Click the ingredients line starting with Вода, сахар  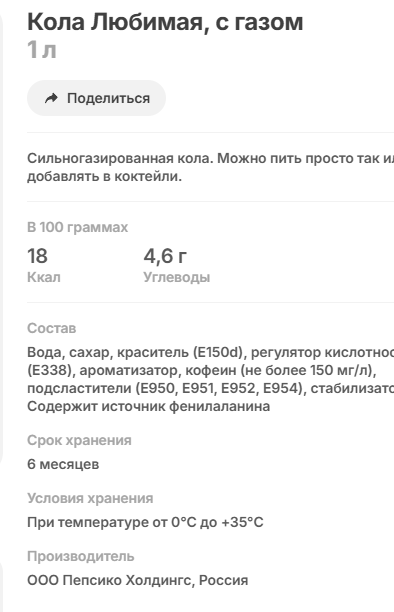tap(210, 352)
